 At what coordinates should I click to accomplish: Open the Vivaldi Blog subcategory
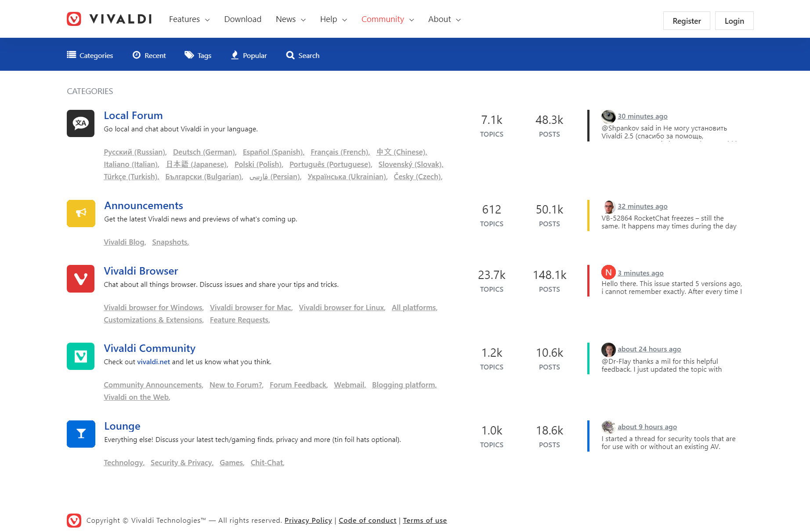tap(125, 242)
